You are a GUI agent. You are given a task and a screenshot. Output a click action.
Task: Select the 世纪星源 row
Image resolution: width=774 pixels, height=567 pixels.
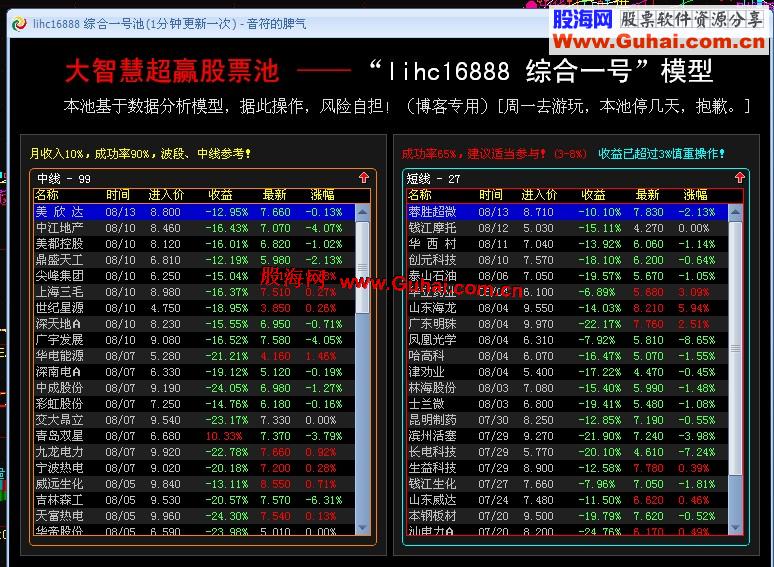coord(194,308)
